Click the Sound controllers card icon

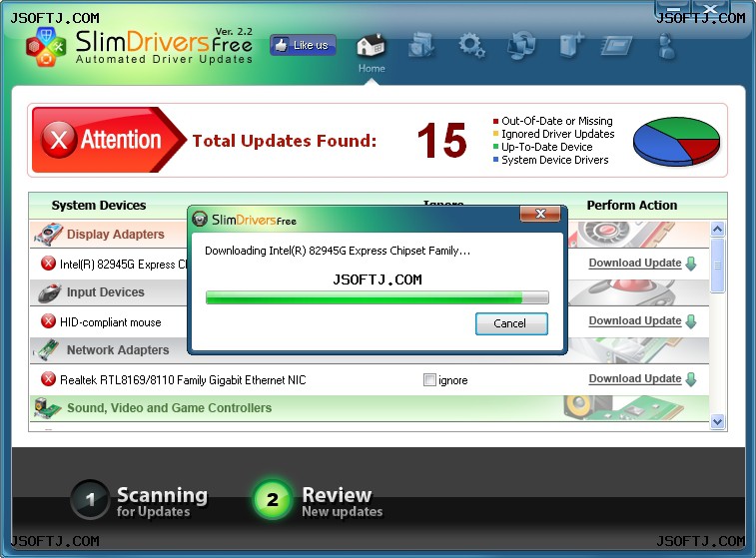coord(48,408)
